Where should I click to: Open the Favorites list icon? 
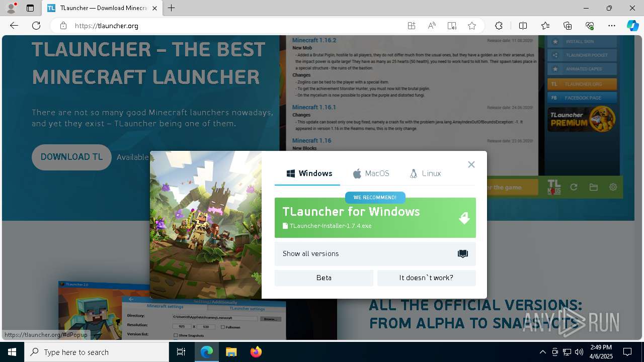point(545,26)
